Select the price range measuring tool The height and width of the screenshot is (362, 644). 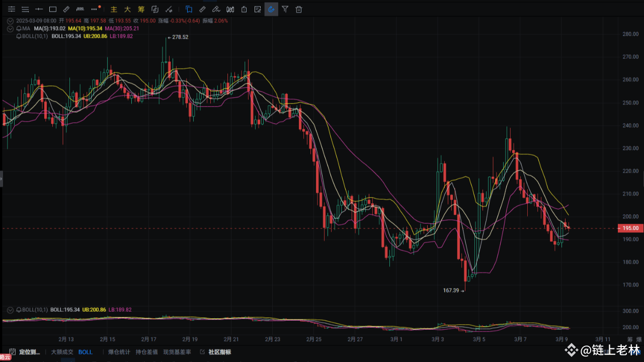[x=80, y=9]
